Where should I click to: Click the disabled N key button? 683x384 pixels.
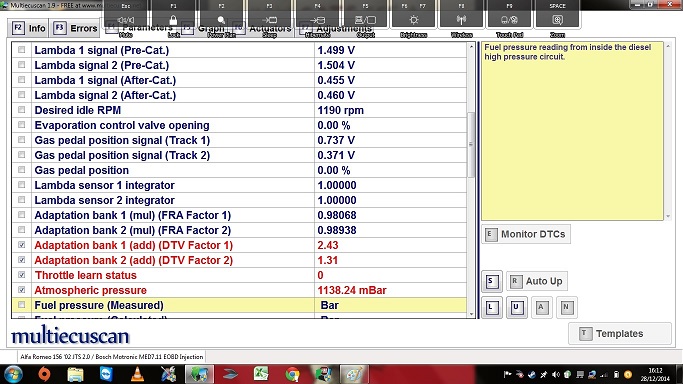[x=566, y=307]
